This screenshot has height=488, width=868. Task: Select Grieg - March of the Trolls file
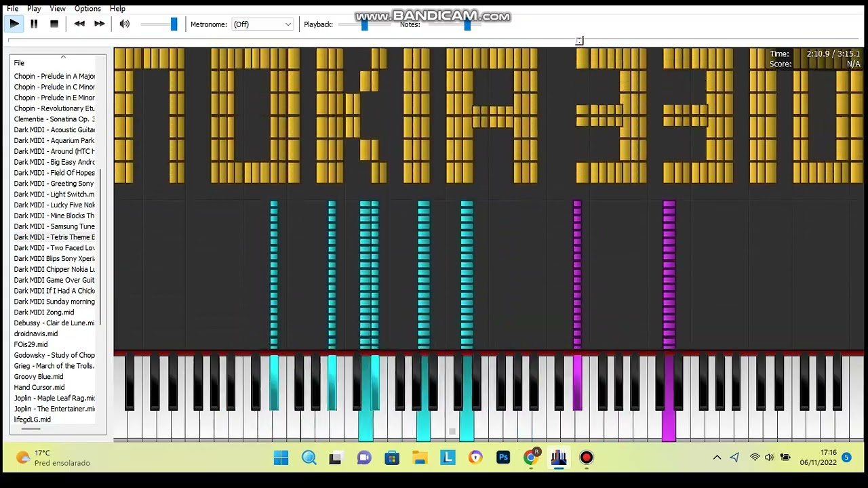point(54,366)
